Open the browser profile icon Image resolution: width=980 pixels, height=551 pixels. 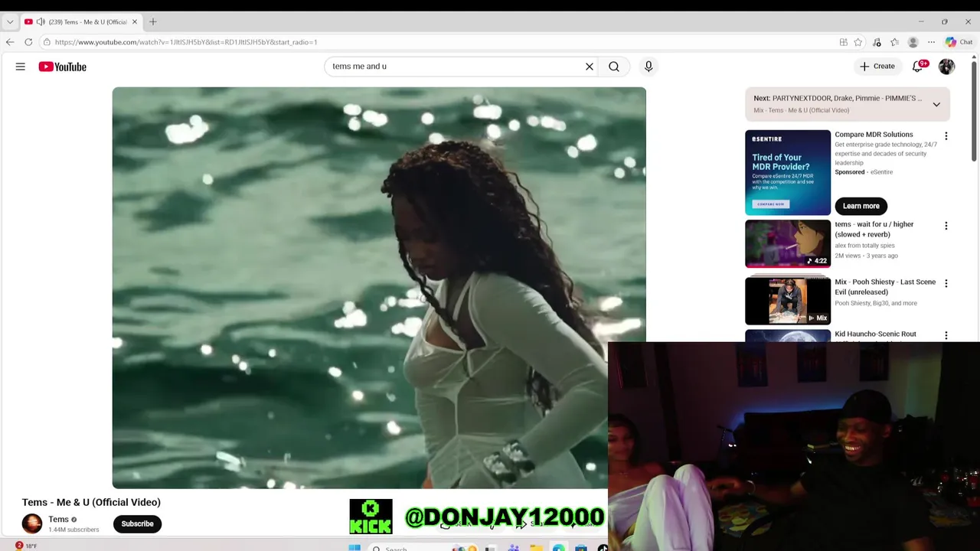click(913, 42)
